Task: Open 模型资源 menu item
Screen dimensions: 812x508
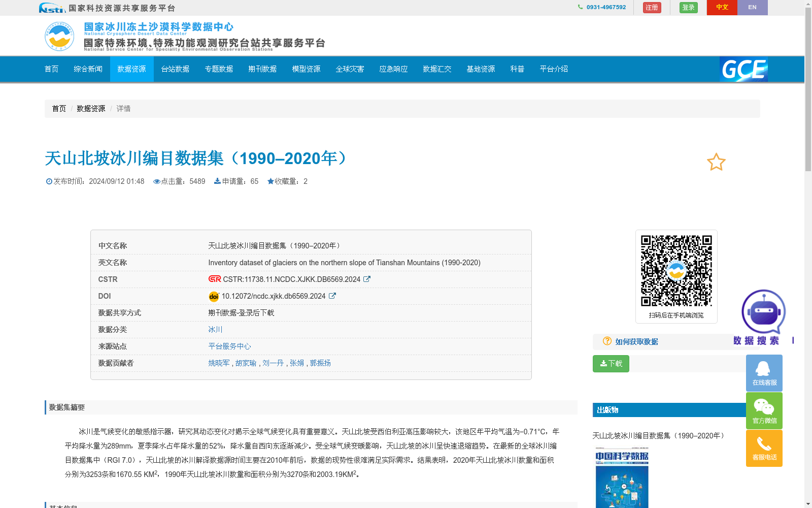Action: pos(307,69)
